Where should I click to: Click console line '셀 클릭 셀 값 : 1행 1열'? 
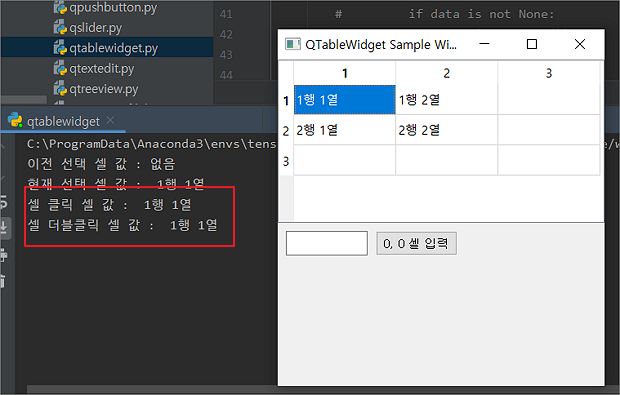110,205
